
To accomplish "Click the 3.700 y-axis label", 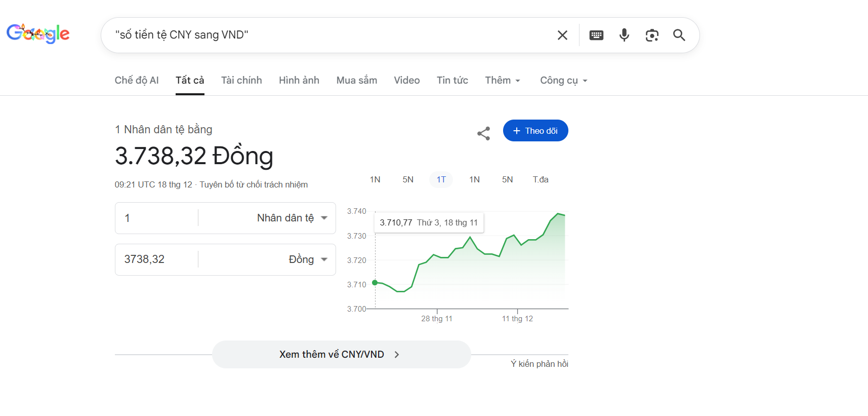I will coord(357,309).
